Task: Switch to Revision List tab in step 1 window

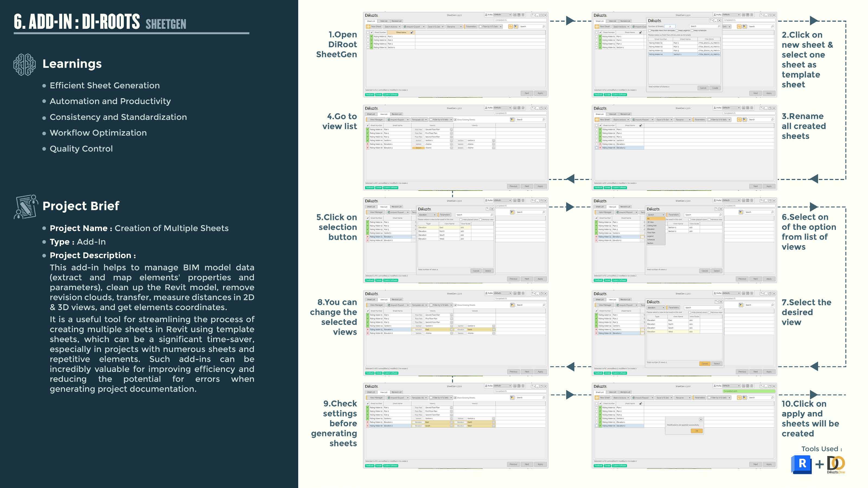Action: pyautogui.click(x=397, y=21)
